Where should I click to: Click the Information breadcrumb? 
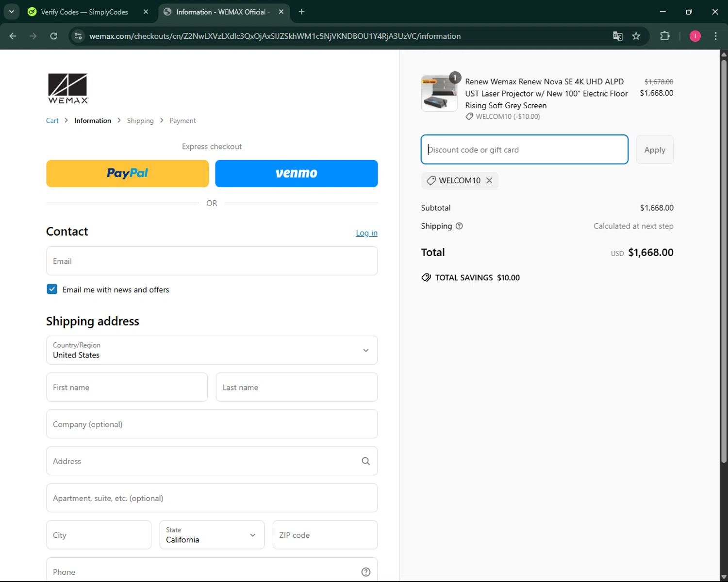(x=93, y=121)
